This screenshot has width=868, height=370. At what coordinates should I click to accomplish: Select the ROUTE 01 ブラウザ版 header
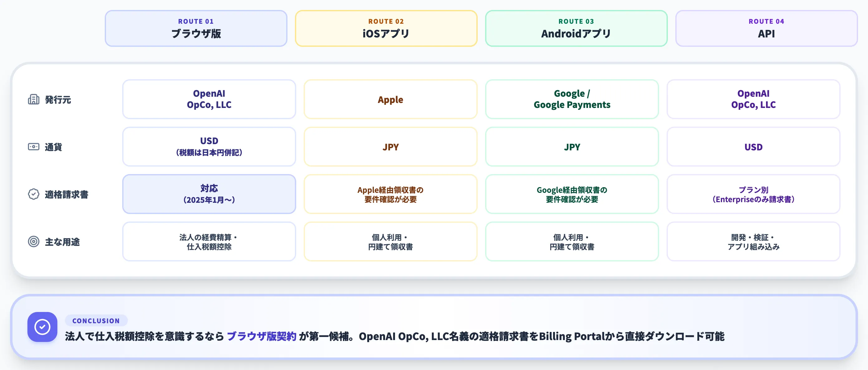pos(196,28)
